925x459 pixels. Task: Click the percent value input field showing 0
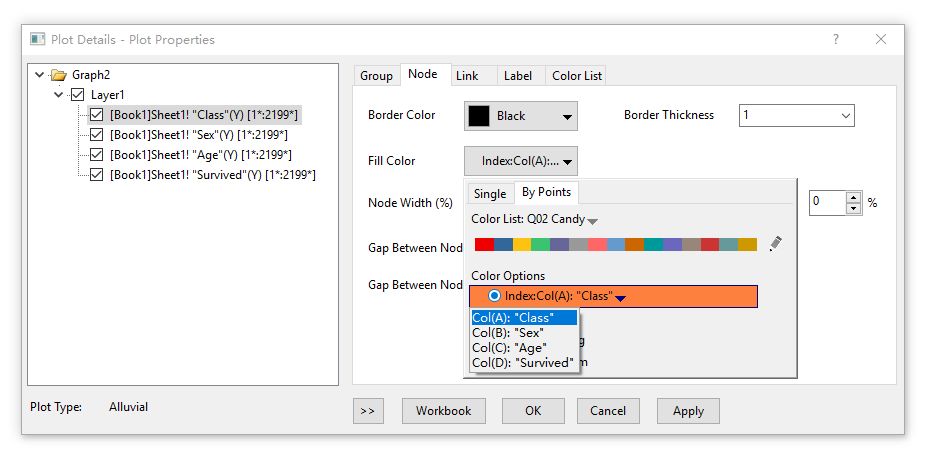coord(828,202)
